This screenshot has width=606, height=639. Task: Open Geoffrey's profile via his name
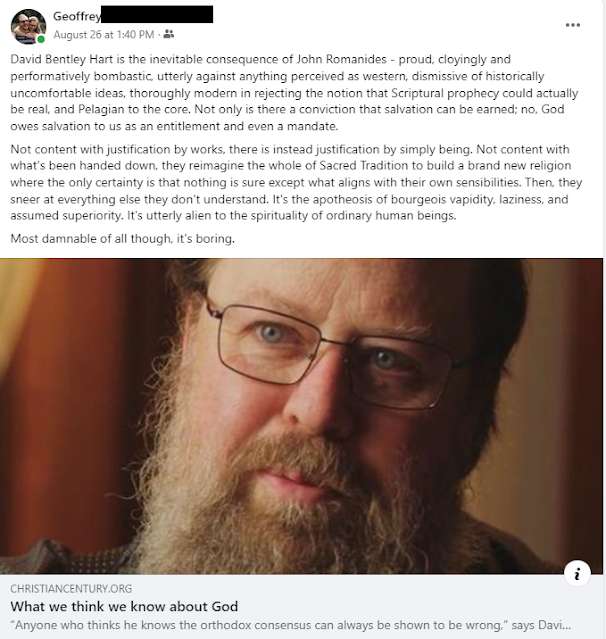(77, 16)
